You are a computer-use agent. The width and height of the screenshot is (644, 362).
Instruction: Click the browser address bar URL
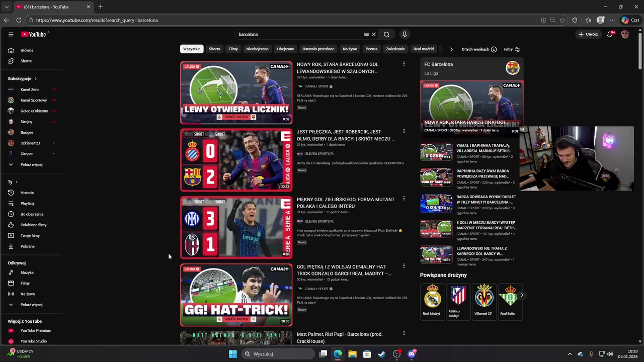[x=97, y=20]
